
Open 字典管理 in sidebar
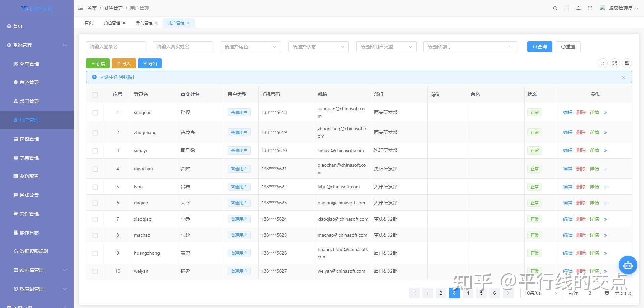click(37, 158)
